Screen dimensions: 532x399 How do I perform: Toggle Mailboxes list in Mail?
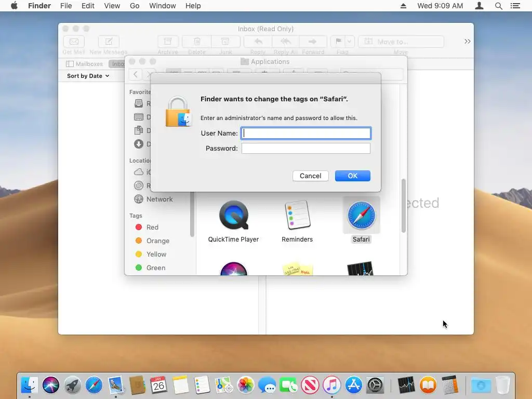[x=85, y=64]
